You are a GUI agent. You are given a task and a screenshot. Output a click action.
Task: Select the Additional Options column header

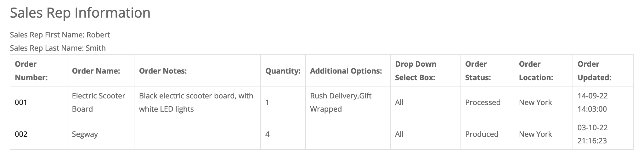click(x=346, y=71)
